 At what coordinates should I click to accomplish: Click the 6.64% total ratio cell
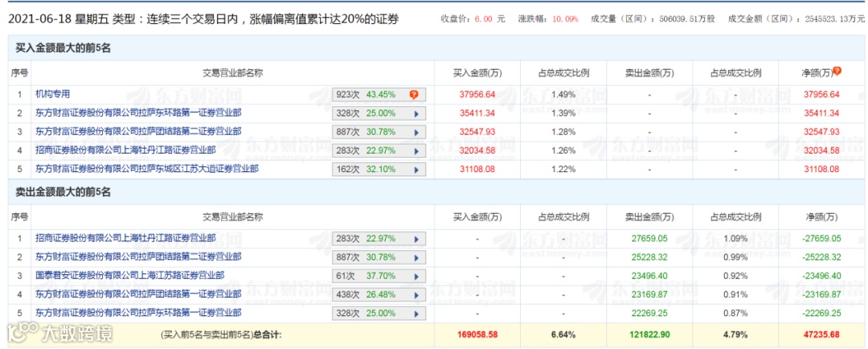563,335
